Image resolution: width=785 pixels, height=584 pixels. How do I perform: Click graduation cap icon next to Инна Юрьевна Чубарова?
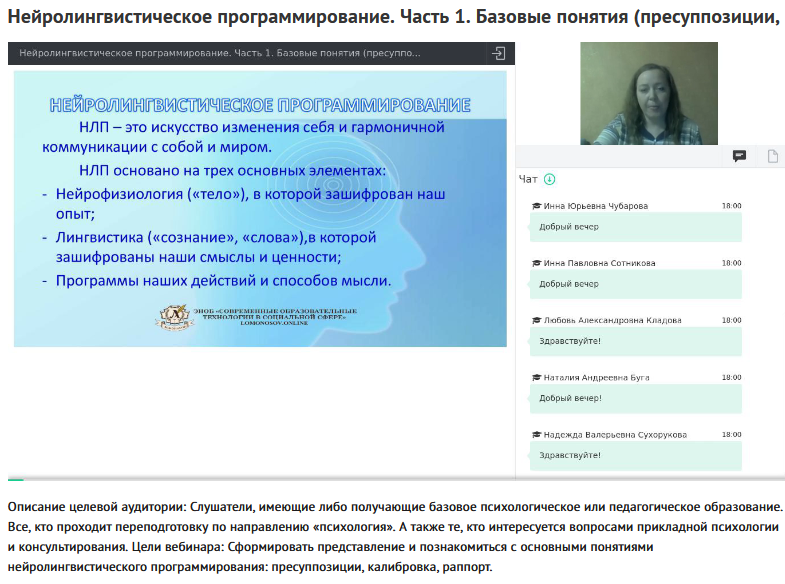tap(536, 206)
